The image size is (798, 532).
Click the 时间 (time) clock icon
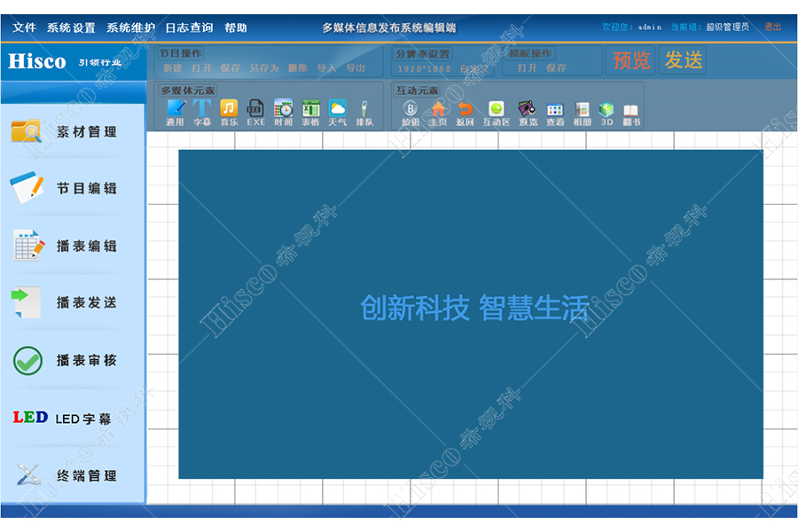tap(283, 110)
